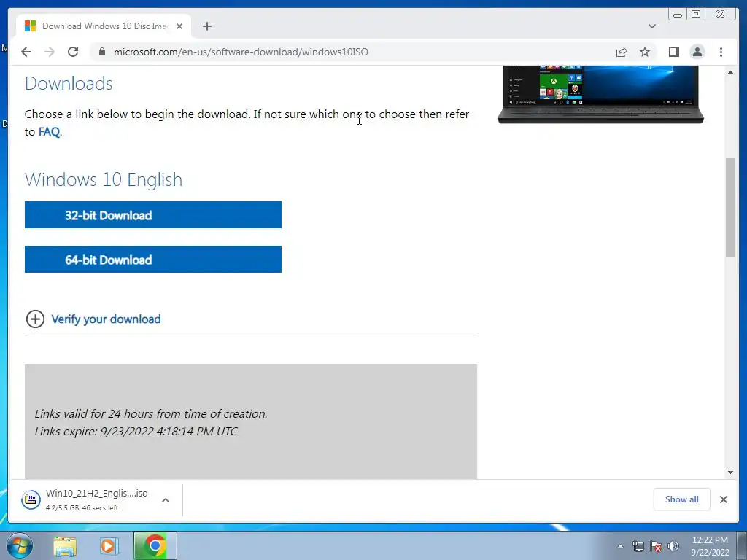Screen dimensions: 747x560
Task: Reload the current page
Action: coord(73,52)
